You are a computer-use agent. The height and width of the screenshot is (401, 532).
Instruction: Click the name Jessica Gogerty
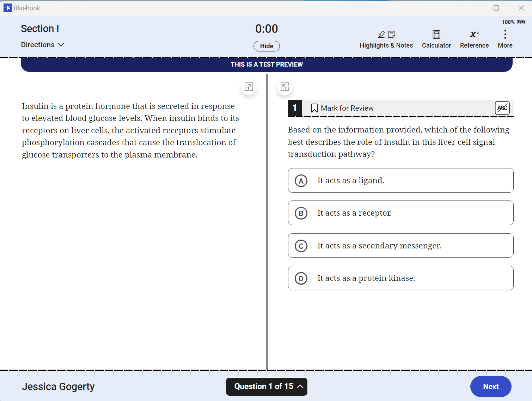(58, 387)
